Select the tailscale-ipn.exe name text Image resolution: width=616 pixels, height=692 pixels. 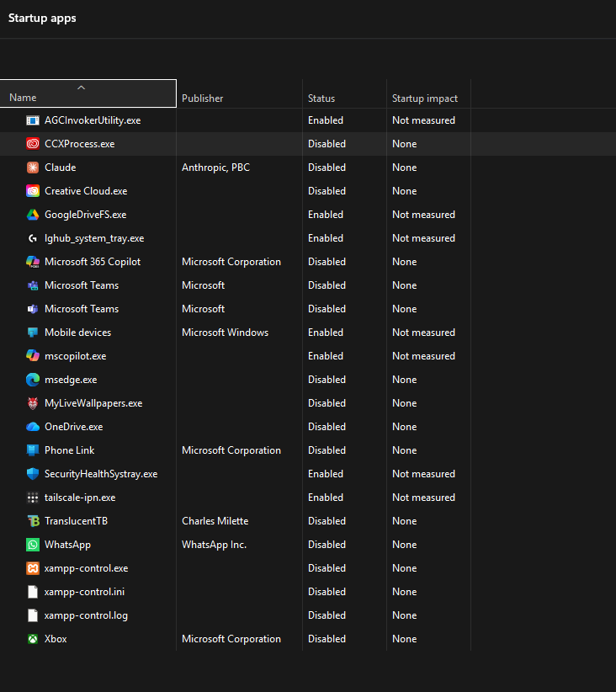(80, 498)
